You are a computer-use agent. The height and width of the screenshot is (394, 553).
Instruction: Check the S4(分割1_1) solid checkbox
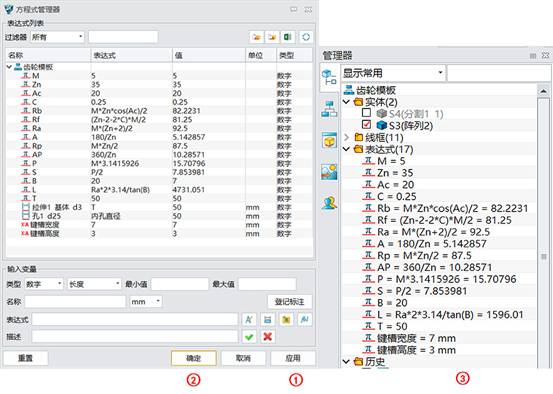pos(366,113)
